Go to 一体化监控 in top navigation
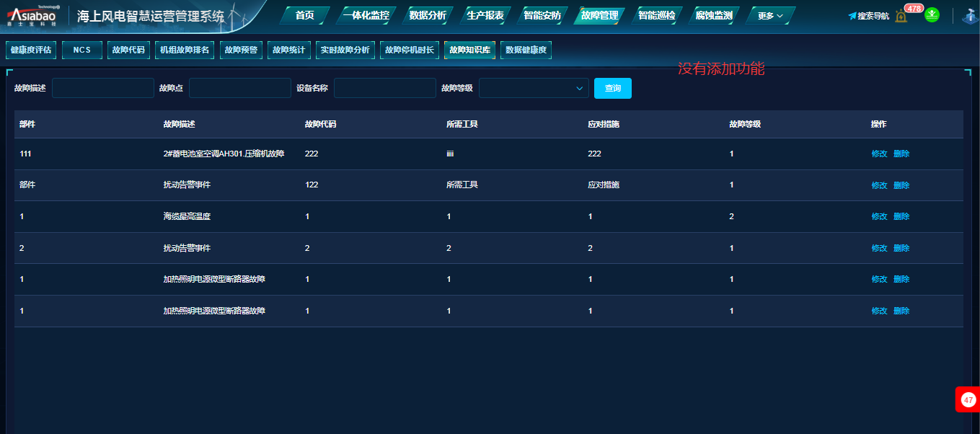This screenshot has height=434, width=980. (366, 16)
